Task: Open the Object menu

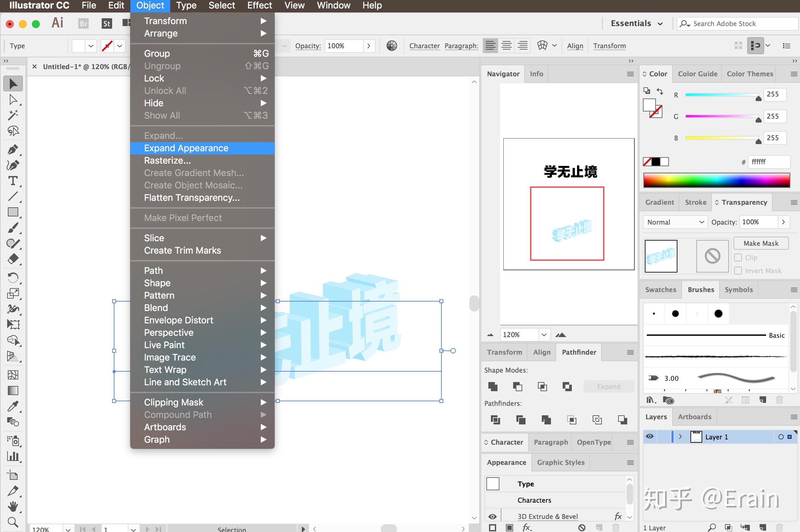Action: click(x=148, y=5)
